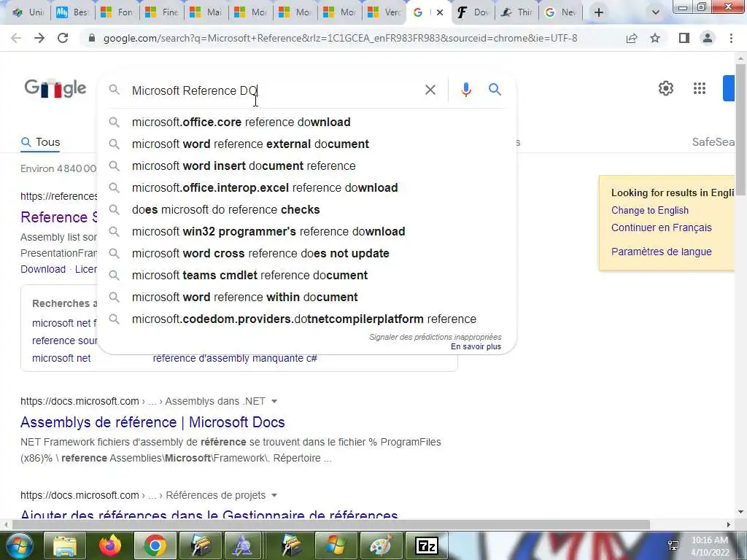Select the Tous search filter

coord(41,142)
